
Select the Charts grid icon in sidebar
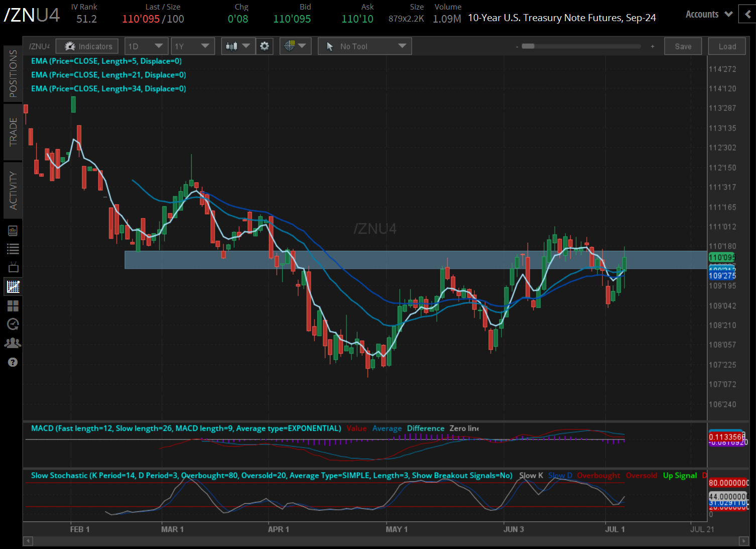(x=13, y=287)
